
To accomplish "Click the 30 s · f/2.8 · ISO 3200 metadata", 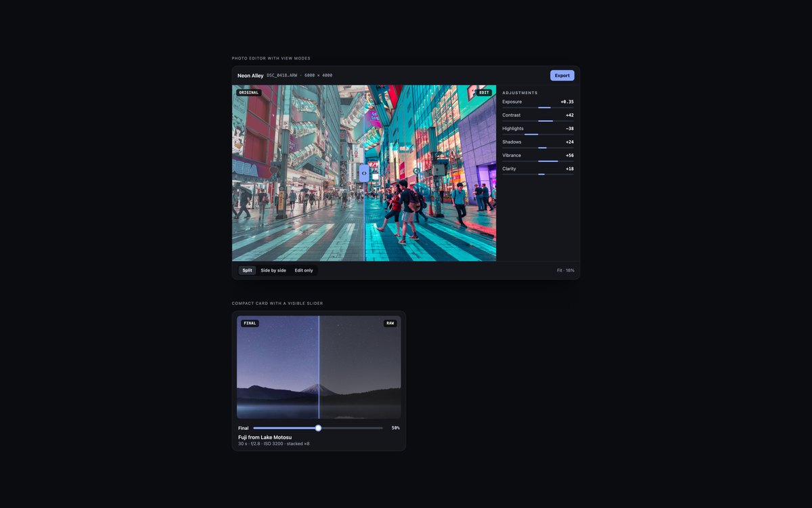I will pos(273,444).
